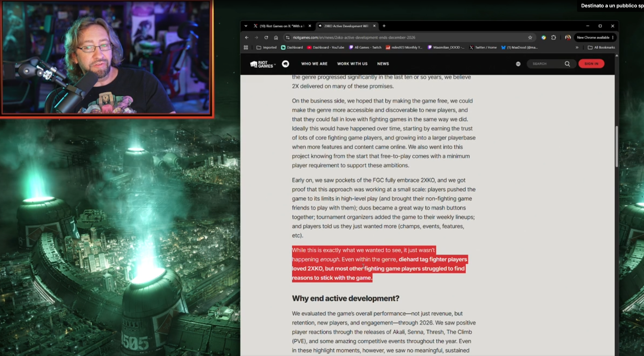Minimize the Chrome window
644x356 pixels.
click(588, 26)
